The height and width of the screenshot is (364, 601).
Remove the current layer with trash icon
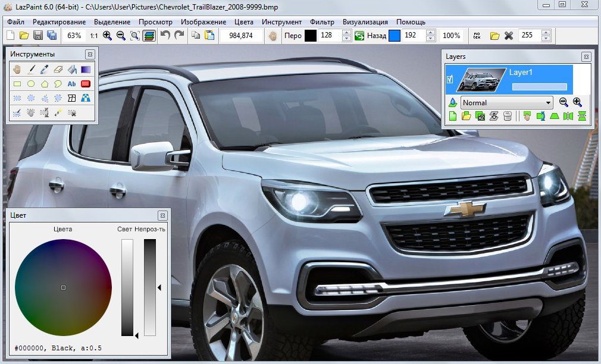coord(508,116)
